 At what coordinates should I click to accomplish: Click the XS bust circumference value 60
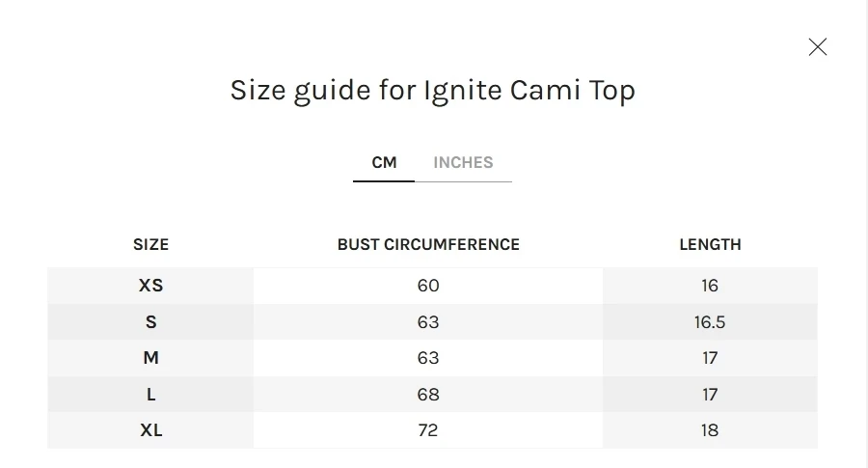pos(428,286)
